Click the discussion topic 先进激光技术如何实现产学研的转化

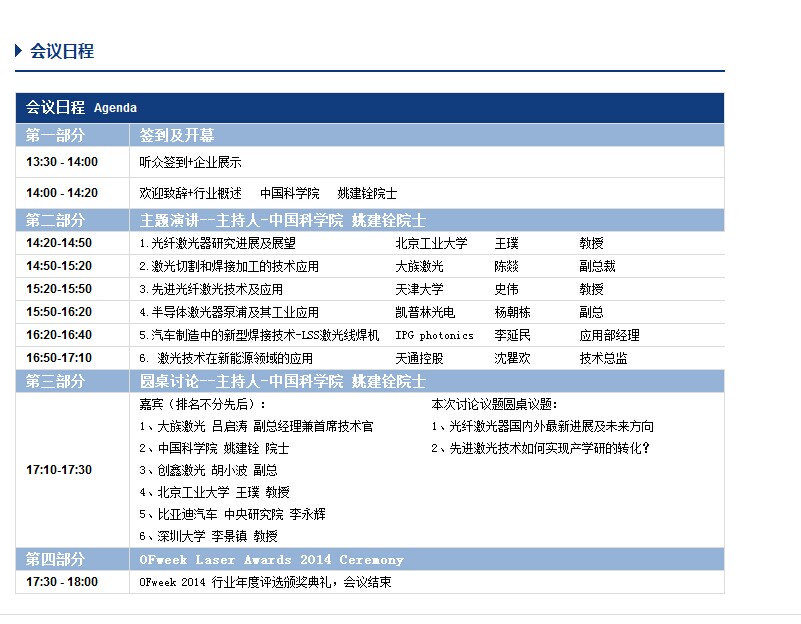tap(540, 448)
